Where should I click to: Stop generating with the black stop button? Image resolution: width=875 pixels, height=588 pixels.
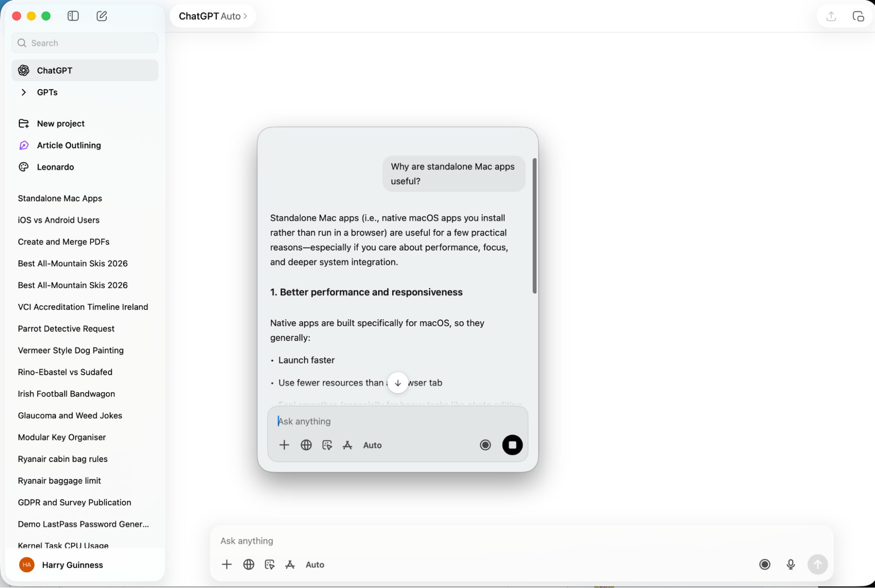click(512, 445)
